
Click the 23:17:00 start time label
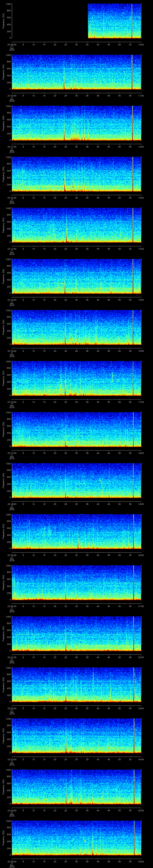[x=12, y=453]
